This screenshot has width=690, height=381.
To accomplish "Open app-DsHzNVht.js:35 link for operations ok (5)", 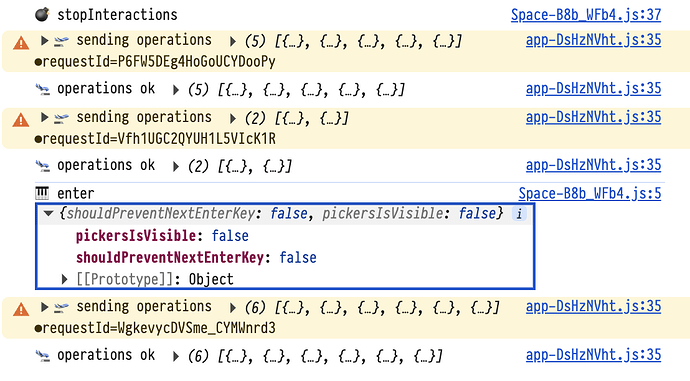I will [x=593, y=88].
